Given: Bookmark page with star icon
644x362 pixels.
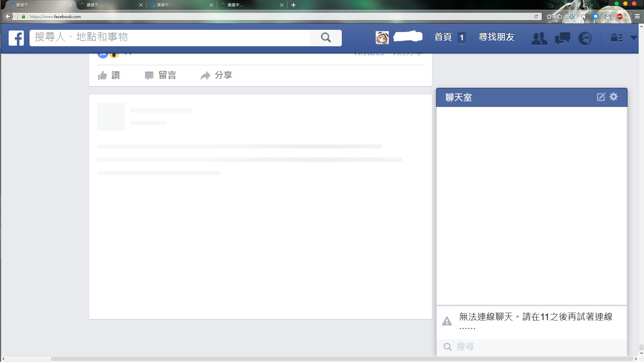Looking at the screenshot, I should click(x=549, y=16).
